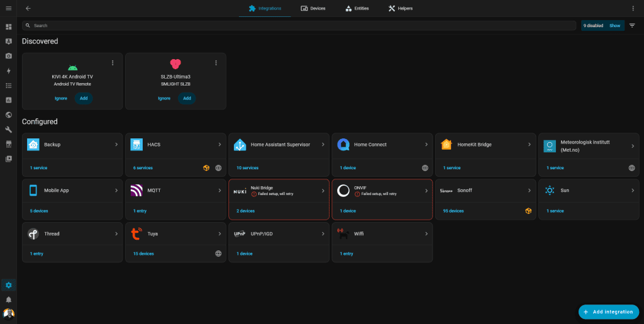Open KIVI 4K Android TV options menu

(x=113, y=63)
